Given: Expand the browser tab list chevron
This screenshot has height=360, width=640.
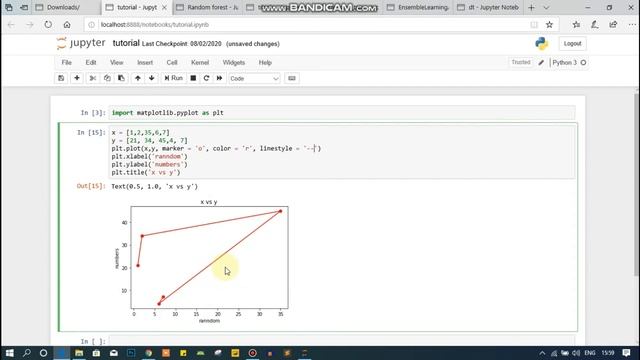Looking at the screenshot, I should point(546,7).
